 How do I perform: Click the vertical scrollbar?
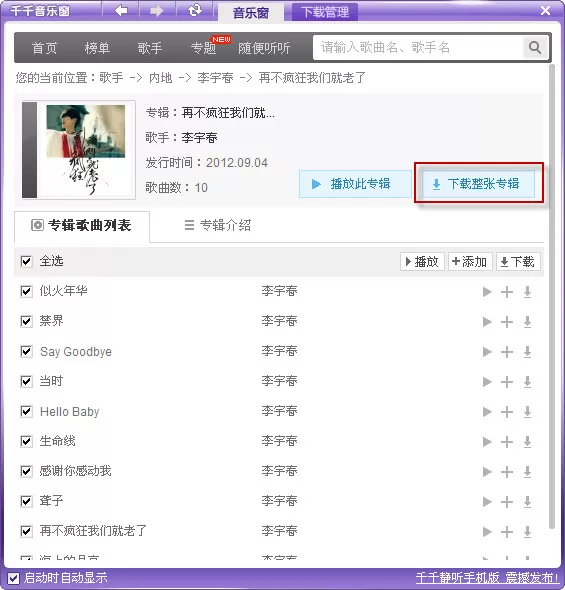pyautogui.click(x=552, y=297)
